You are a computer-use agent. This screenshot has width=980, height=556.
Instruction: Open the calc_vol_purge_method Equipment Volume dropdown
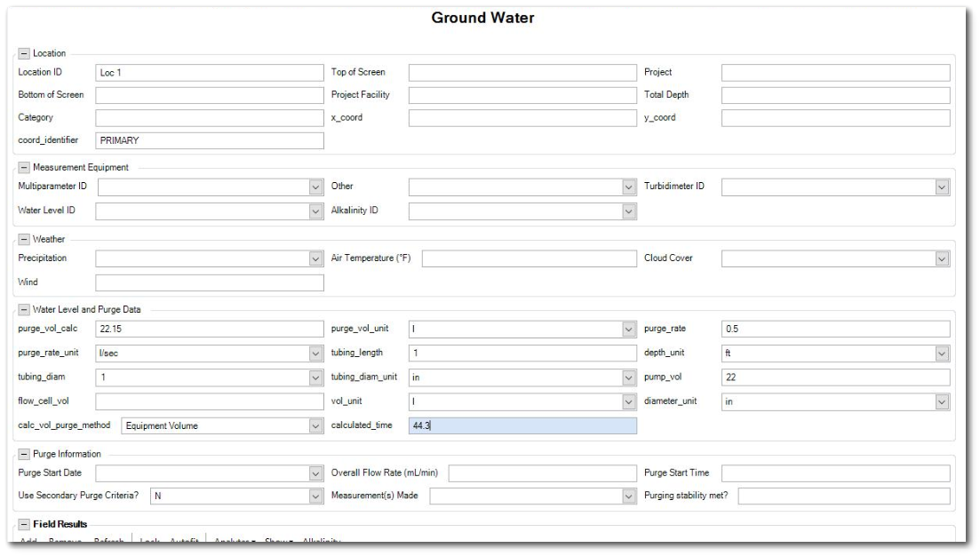click(x=315, y=426)
